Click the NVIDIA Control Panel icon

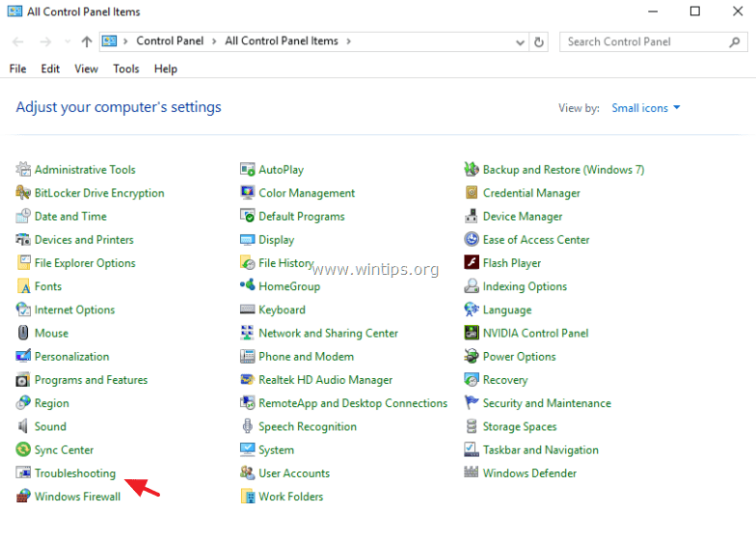pos(472,333)
